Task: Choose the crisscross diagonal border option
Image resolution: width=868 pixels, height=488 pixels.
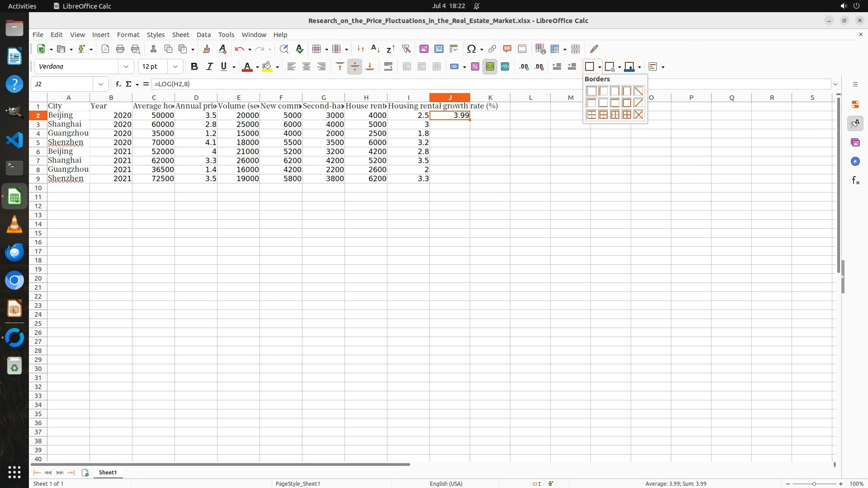Action: 638,115
